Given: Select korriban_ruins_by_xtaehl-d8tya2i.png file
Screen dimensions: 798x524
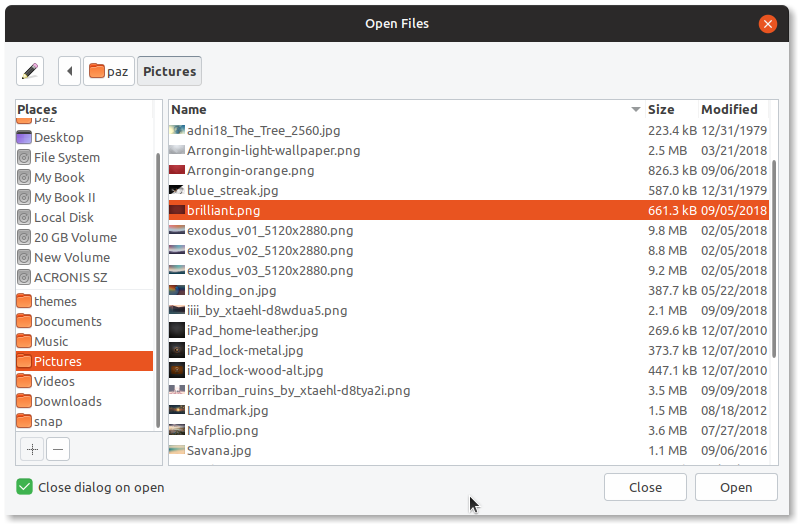Looking at the screenshot, I should click(468, 390).
